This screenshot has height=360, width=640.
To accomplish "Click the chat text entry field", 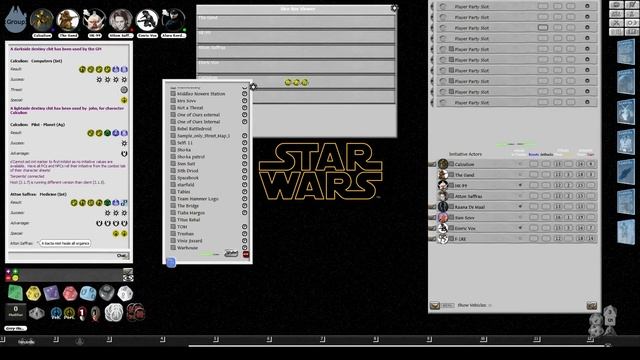I will (62, 256).
